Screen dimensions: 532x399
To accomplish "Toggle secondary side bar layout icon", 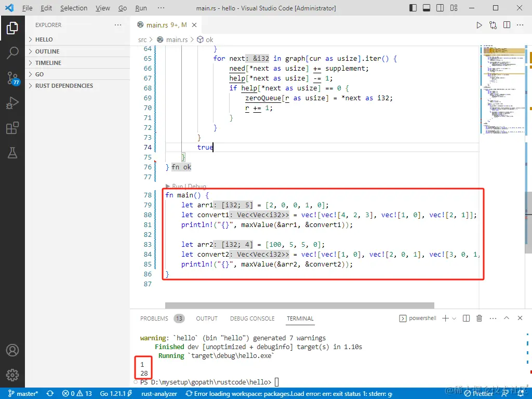I will point(440,8).
